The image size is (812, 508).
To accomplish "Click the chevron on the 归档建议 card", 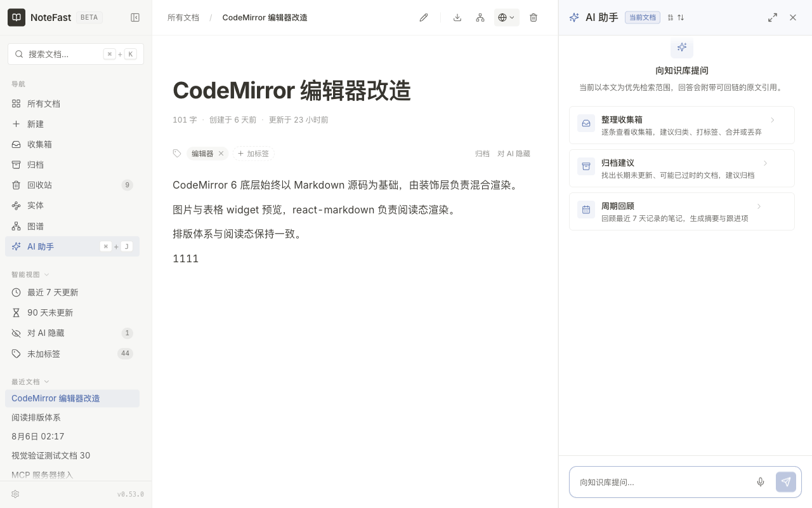I will (766, 163).
